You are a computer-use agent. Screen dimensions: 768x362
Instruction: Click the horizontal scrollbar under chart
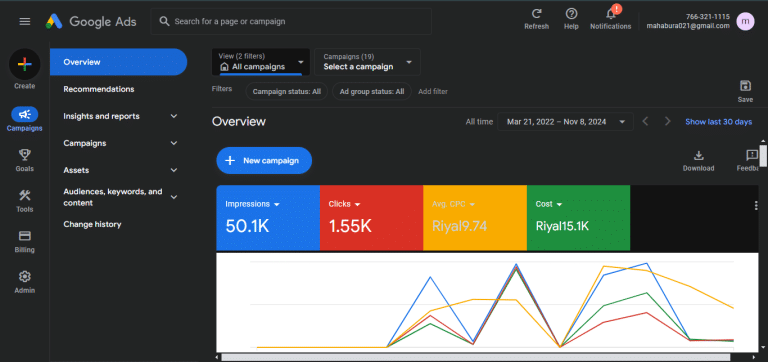point(476,357)
